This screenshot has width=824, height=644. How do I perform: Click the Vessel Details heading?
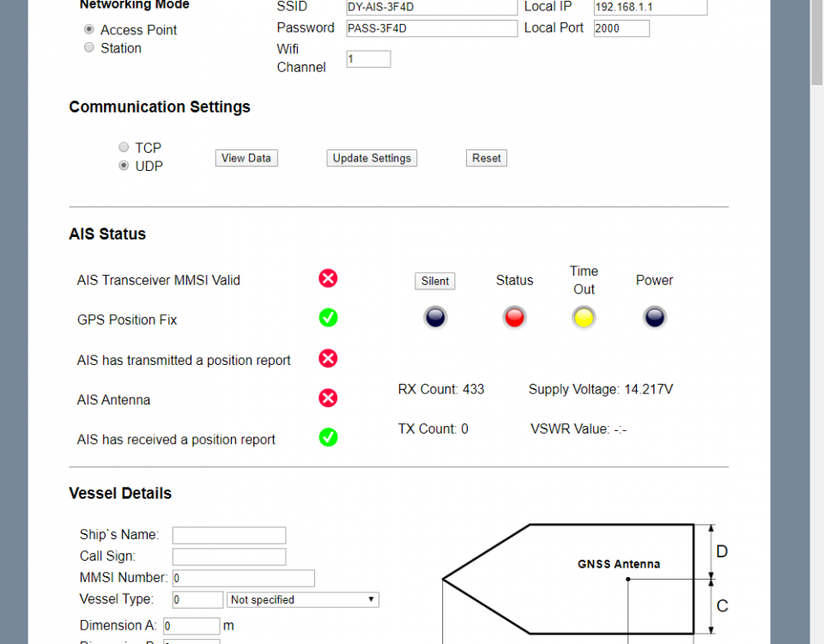(x=120, y=493)
